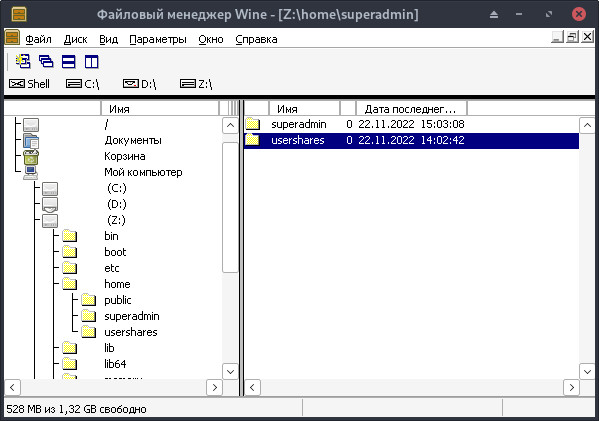Click the left pane 'Имя' column header

pos(160,109)
